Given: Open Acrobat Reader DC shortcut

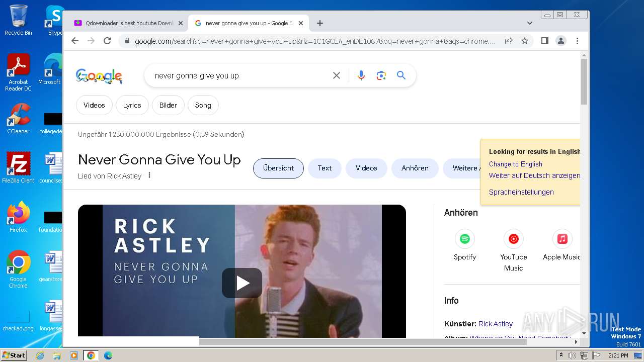Looking at the screenshot, I should 18,73.
